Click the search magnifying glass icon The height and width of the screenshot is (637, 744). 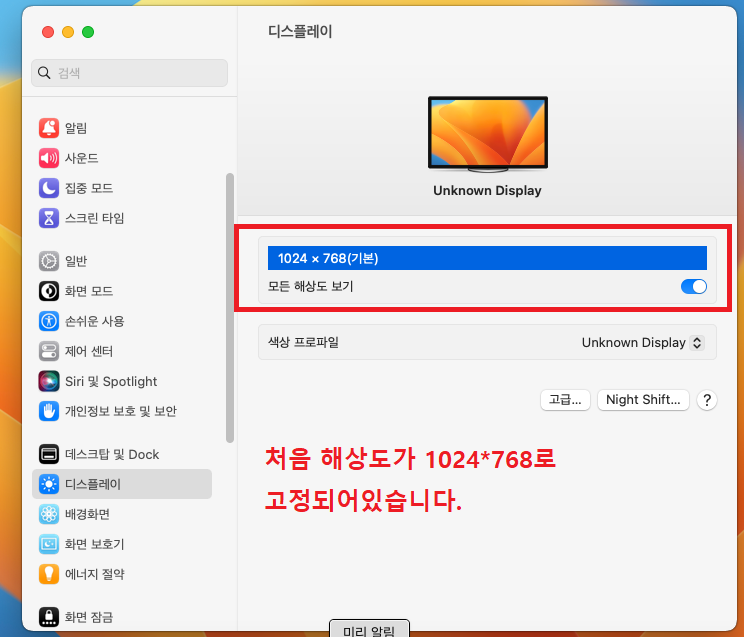[44, 73]
